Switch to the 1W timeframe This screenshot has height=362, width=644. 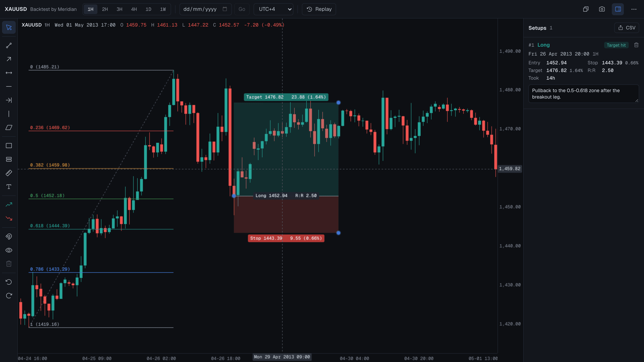[x=163, y=9]
